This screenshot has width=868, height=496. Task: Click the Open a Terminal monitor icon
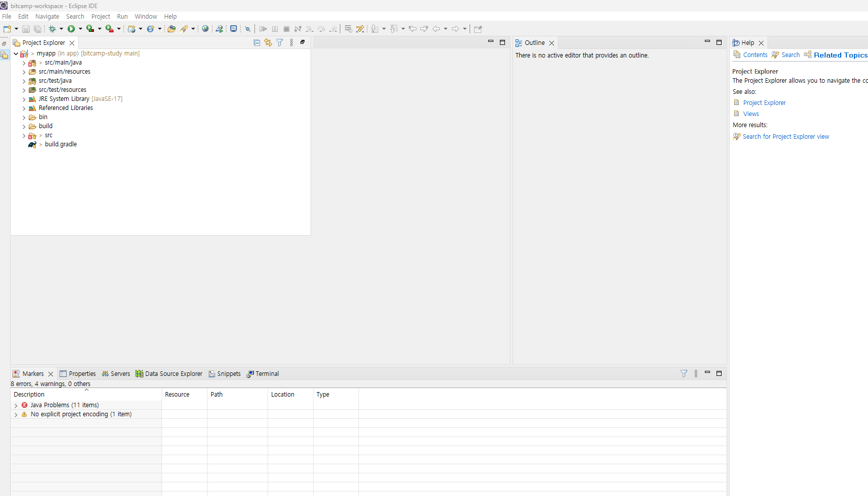click(x=233, y=29)
